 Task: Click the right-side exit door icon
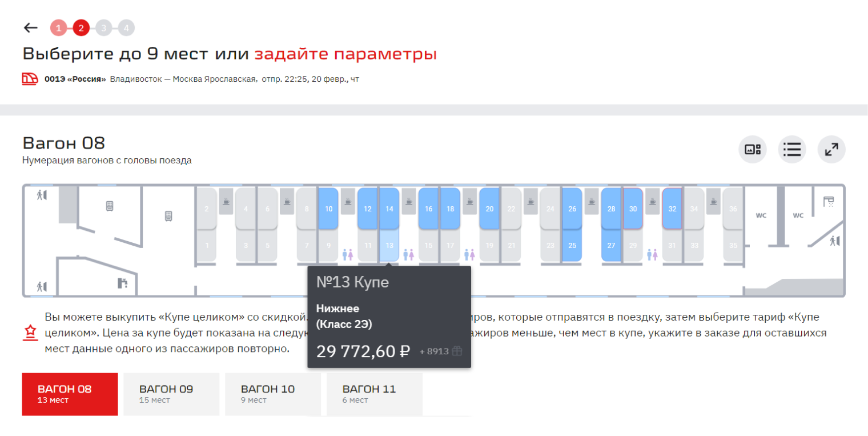[835, 241]
